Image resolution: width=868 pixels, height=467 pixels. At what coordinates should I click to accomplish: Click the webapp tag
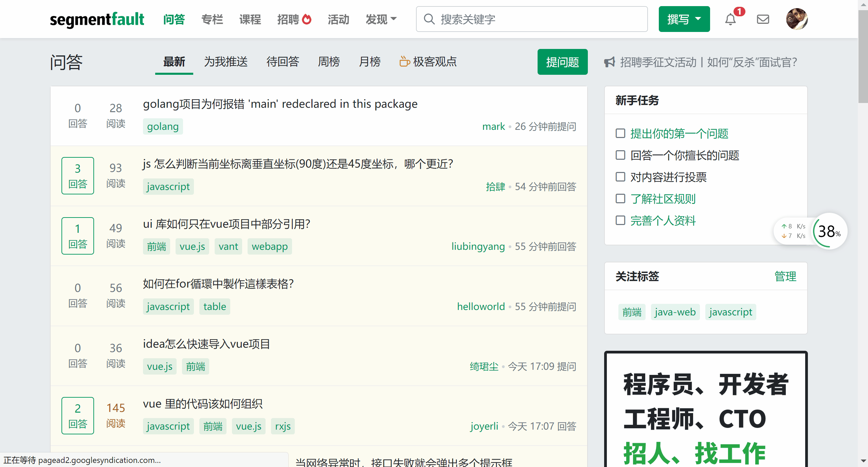[270, 246]
